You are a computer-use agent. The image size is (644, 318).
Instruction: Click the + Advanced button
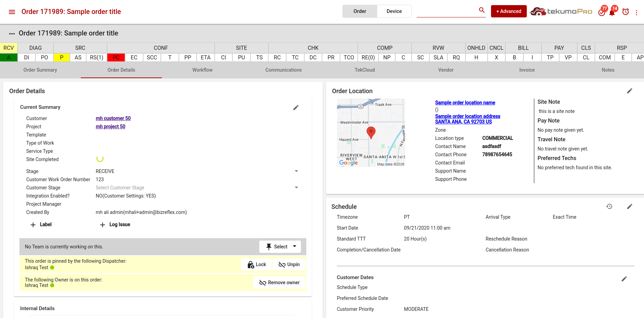508,11
